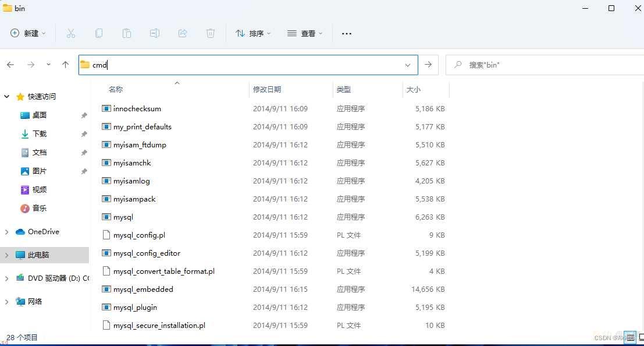Screen dimensions: 644x346
Task: Click the search bin box
Action: 545,65
